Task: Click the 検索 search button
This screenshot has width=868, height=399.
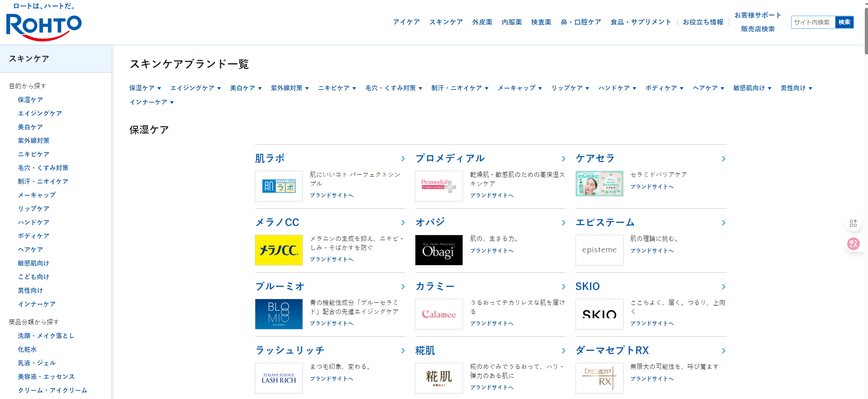Action: click(x=844, y=22)
